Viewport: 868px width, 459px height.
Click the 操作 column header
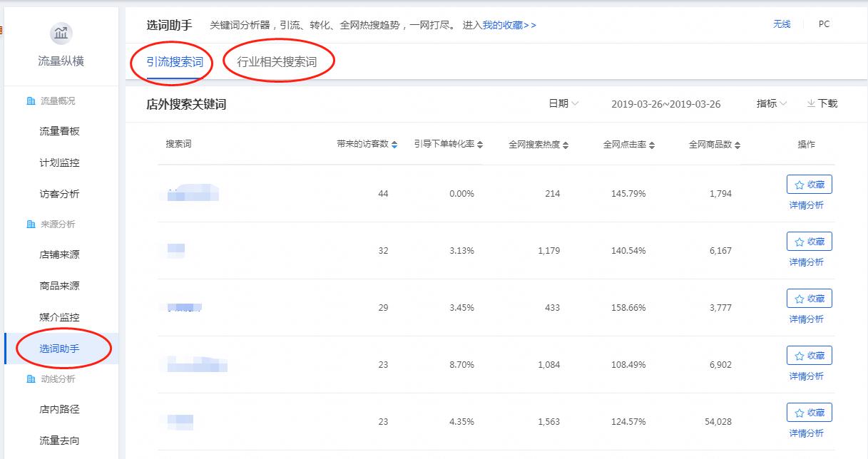click(x=806, y=144)
